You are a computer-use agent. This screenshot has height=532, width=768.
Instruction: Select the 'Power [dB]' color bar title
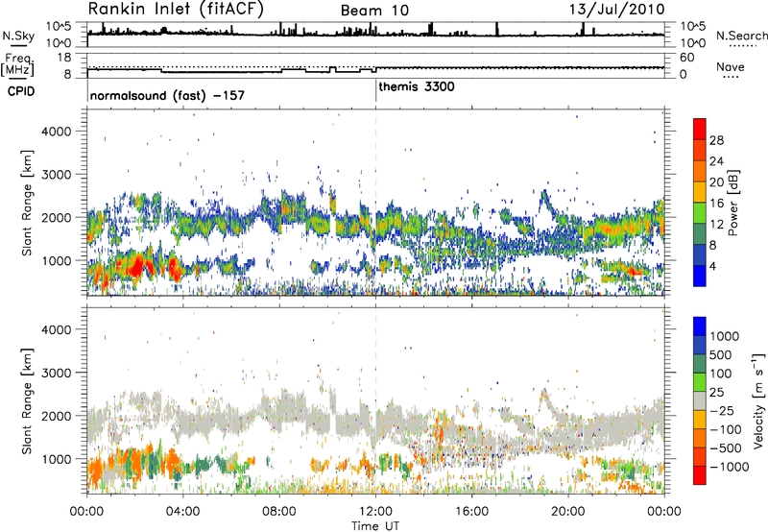pyautogui.click(x=732, y=203)
